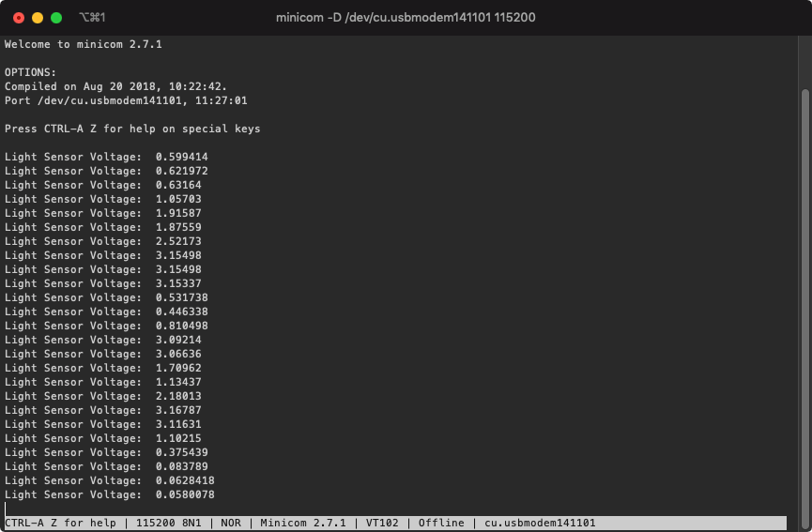Click 'Offline' in the status bar

pos(441,524)
